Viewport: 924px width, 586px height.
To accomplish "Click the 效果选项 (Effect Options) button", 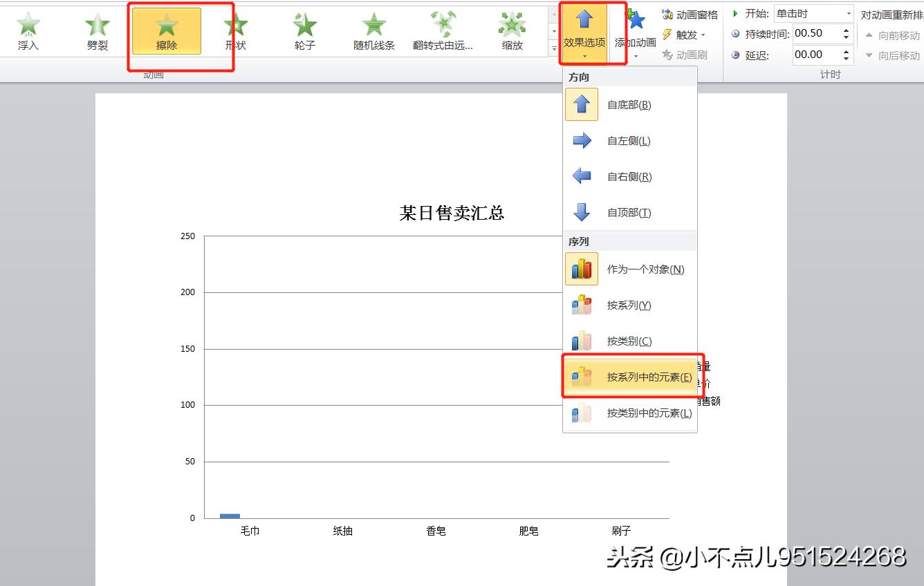I will coord(583,28).
